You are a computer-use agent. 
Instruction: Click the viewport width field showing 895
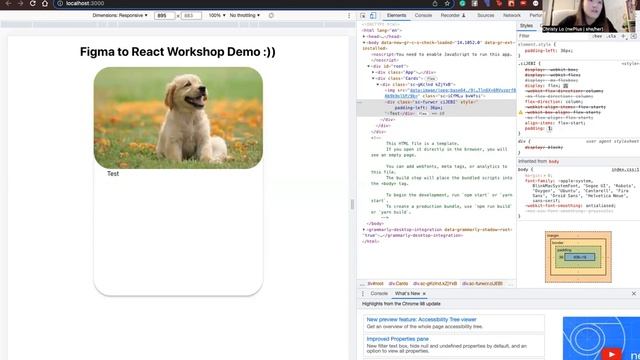click(x=164, y=16)
